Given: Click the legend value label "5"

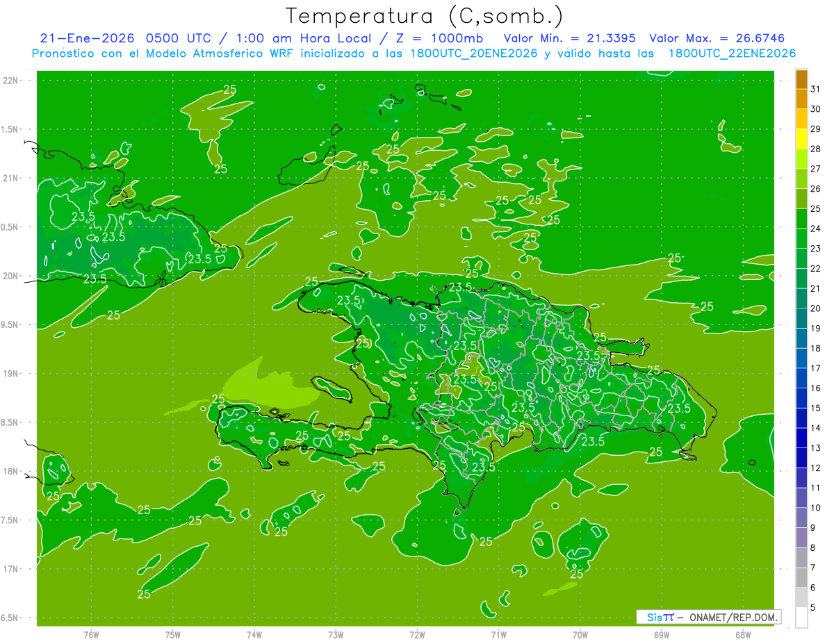Looking at the screenshot, I should coord(813,607).
